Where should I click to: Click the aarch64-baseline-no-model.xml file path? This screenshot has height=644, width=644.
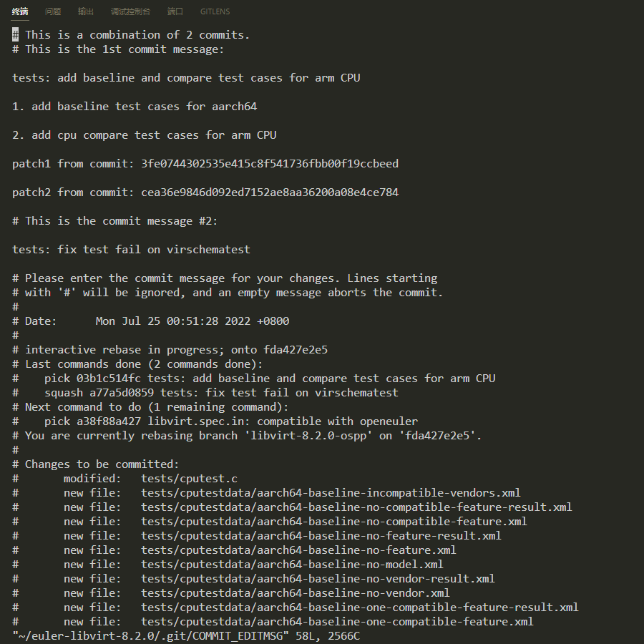pos(292,565)
